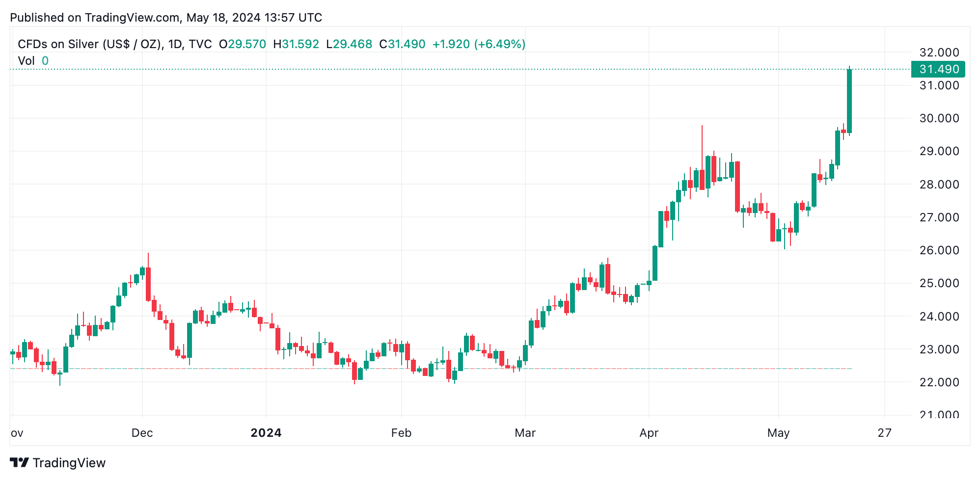The height and width of the screenshot is (480, 980).
Task: Click the Open value 29.570 in legend
Action: click(247, 44)
